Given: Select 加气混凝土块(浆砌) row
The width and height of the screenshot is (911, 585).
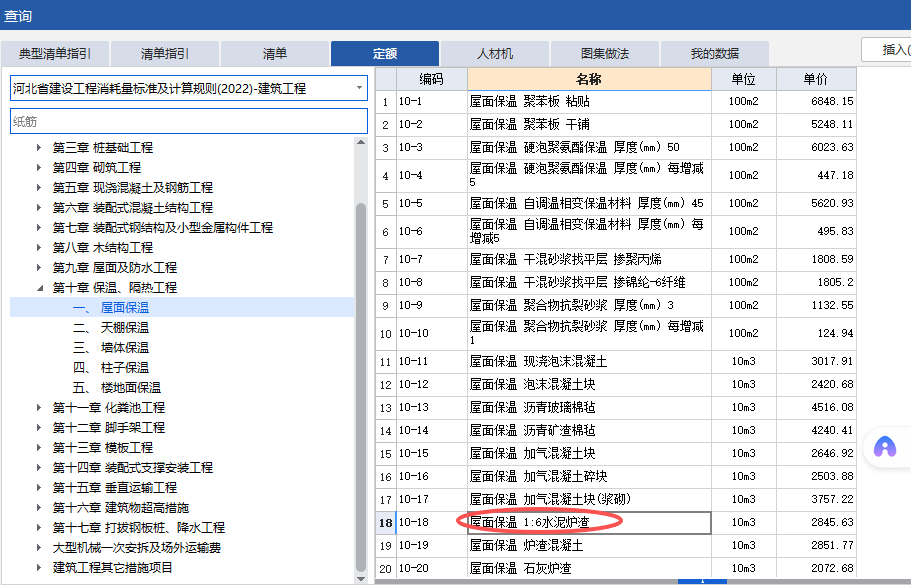Looking at the screenshot, I should coord(616,500).
